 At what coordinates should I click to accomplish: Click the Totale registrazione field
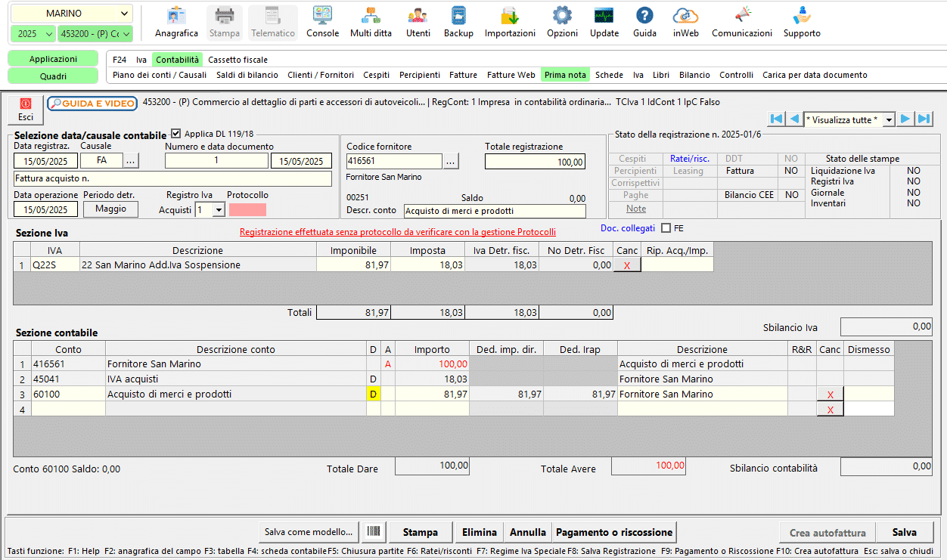[536, 162]
